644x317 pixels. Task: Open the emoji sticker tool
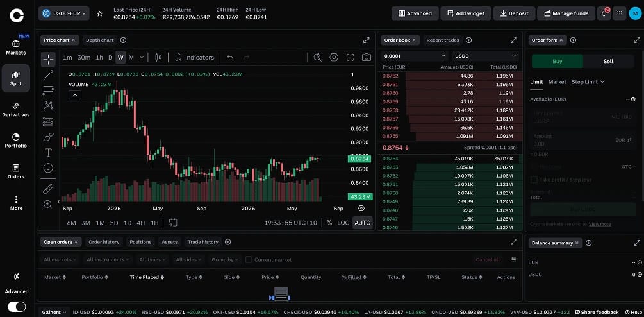point(48,167)
